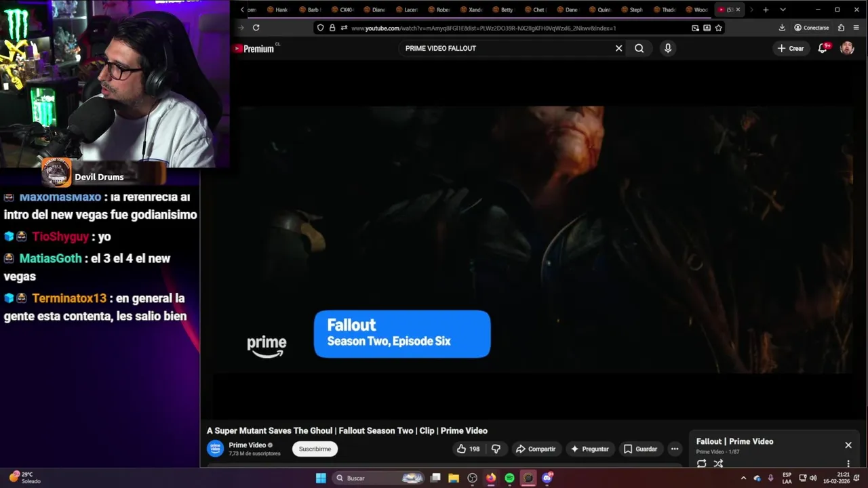Image resolution: width=868 pixels, height=488 pixels.
Task: Switch to the Hank browser tab
Action: (277, 9)
